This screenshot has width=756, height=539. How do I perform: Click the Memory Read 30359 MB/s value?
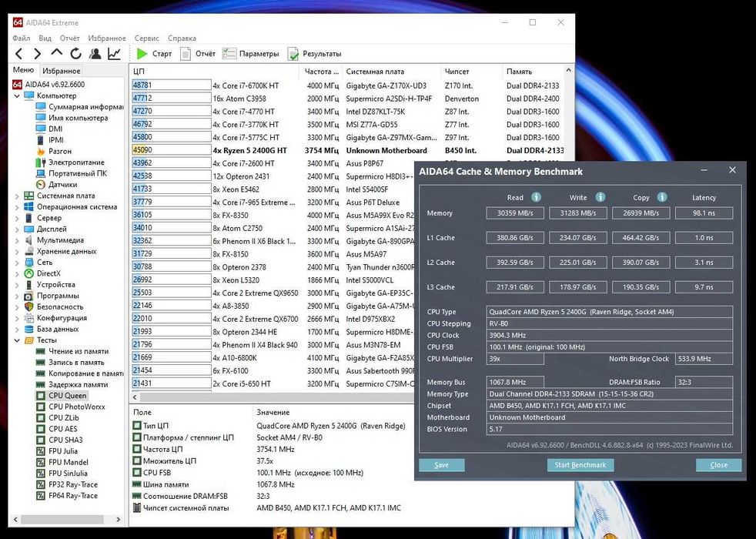tap(515, 213)
